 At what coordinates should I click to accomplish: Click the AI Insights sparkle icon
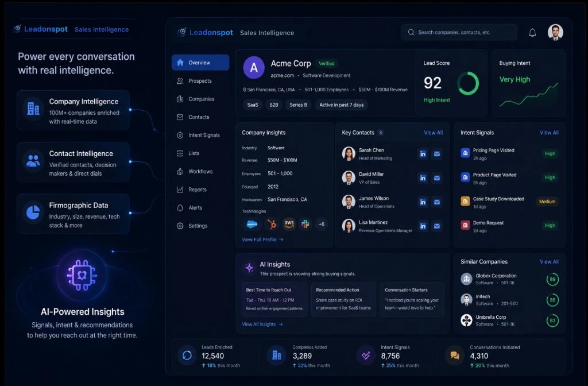pos(249,268)
